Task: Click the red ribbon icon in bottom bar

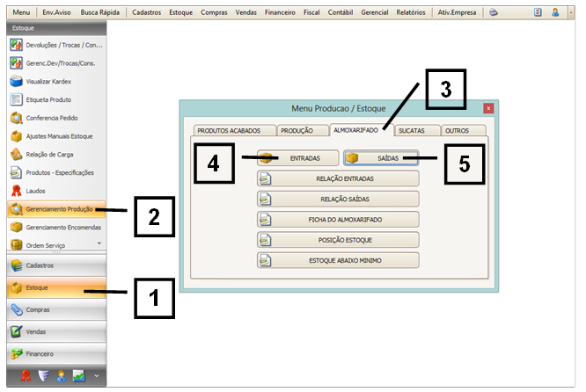Action: [27, 376]
